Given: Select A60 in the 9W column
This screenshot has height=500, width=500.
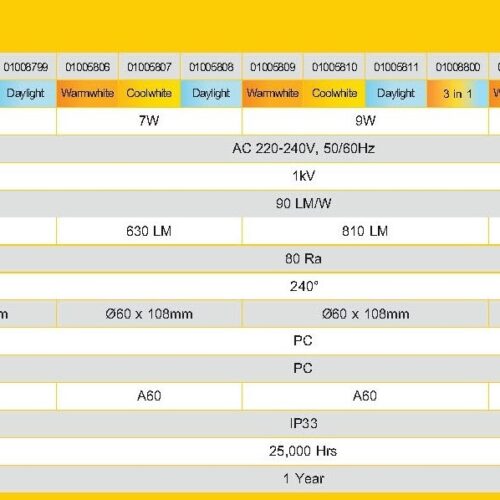Looking at the screenshot, I should click(x=365, y=396).
